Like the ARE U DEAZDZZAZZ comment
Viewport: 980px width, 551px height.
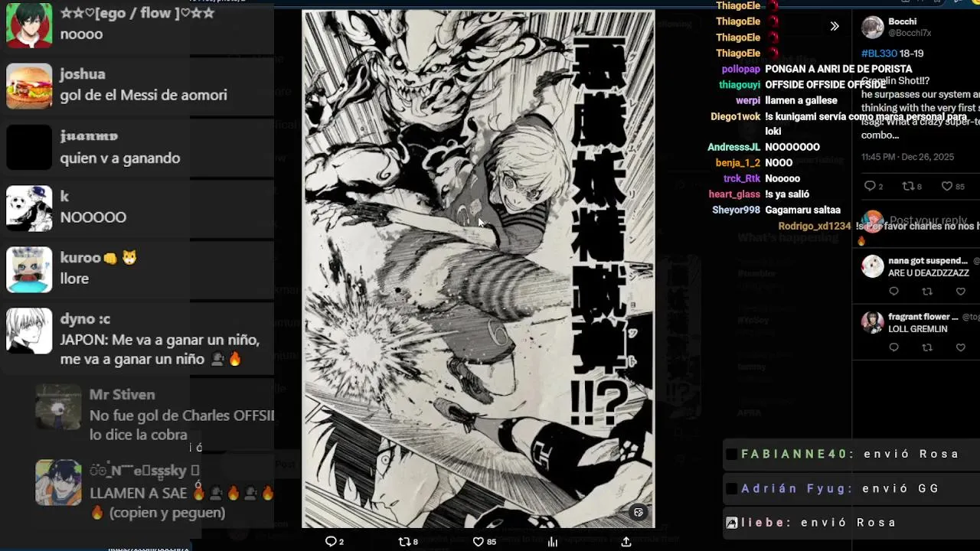[961, 292]
